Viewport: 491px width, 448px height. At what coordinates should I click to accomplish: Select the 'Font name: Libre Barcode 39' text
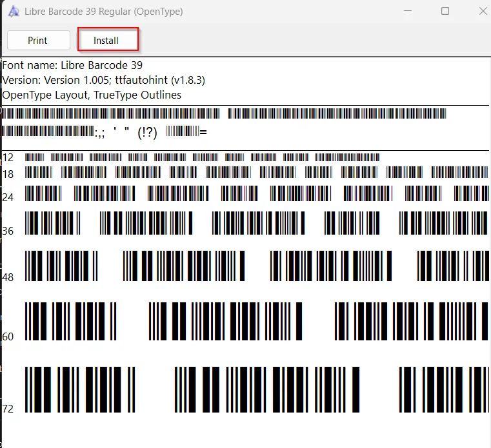[x=72, y=65]
